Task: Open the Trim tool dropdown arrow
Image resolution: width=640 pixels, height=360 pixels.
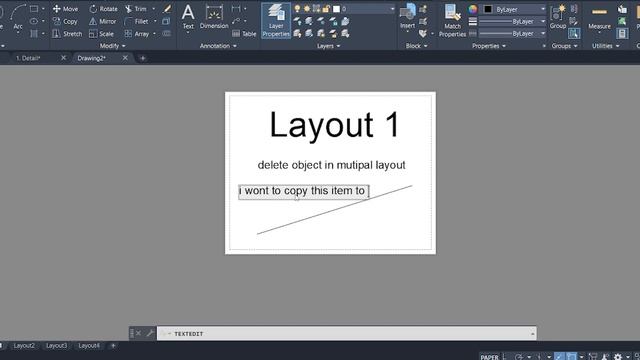Action: click(153, 9)
